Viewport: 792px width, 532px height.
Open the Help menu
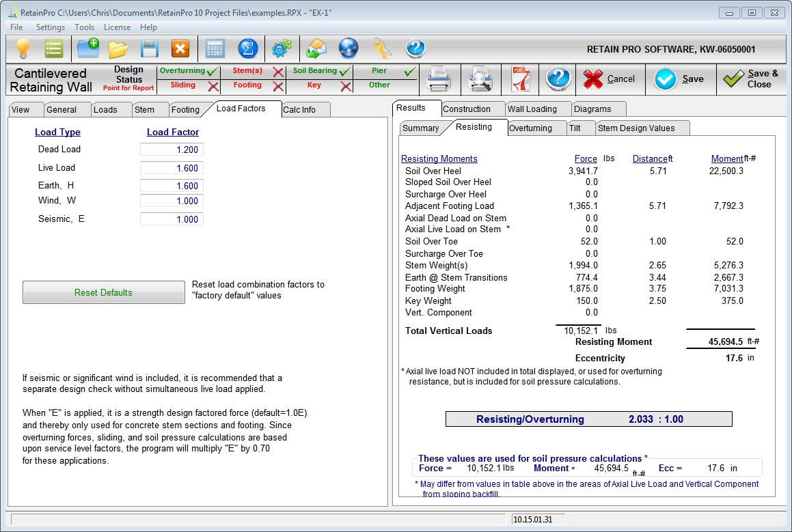[x=148, y=27]
